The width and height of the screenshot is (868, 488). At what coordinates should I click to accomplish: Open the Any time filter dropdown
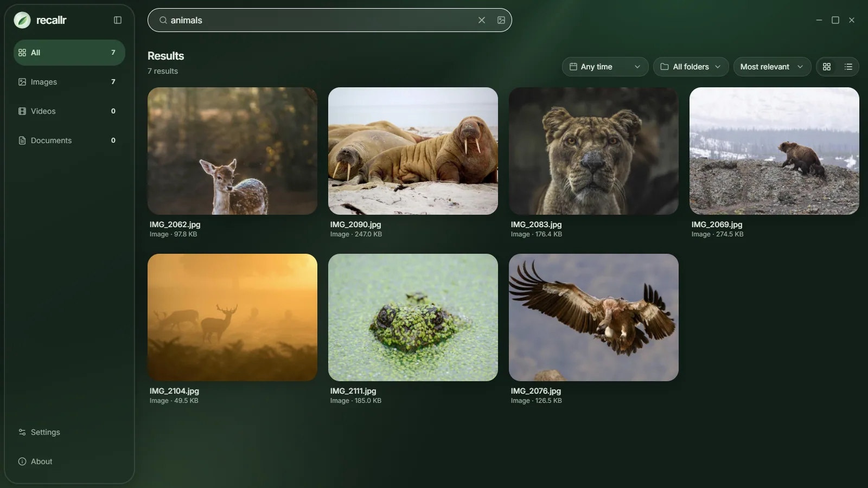605,67
